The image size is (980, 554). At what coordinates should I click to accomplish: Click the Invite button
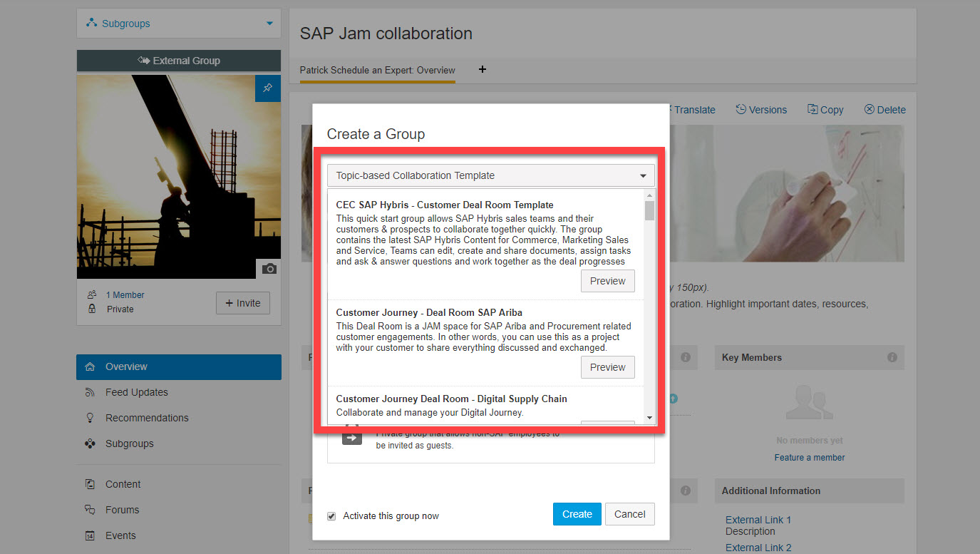tap(243, 303)
